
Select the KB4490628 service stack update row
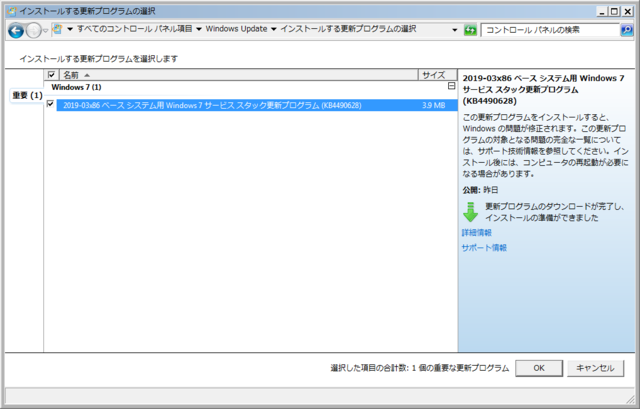pyautogui.click(x=256, y=105)
